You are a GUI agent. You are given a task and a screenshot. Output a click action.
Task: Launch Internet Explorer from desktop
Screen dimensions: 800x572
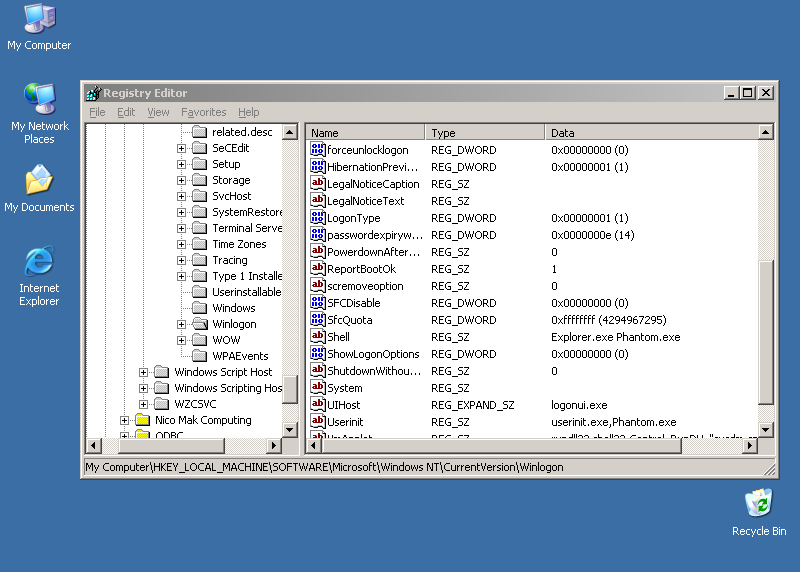pos(39,276)
